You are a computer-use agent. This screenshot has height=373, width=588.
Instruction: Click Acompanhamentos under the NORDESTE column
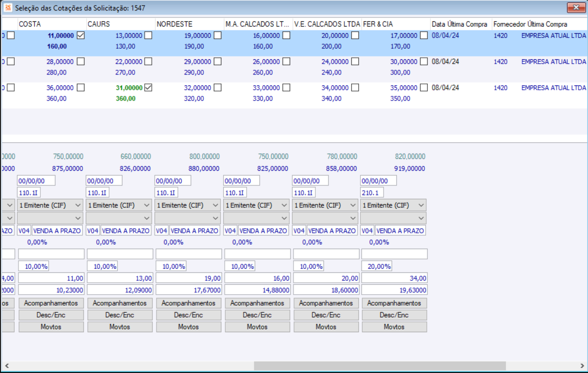click(189, 303)
